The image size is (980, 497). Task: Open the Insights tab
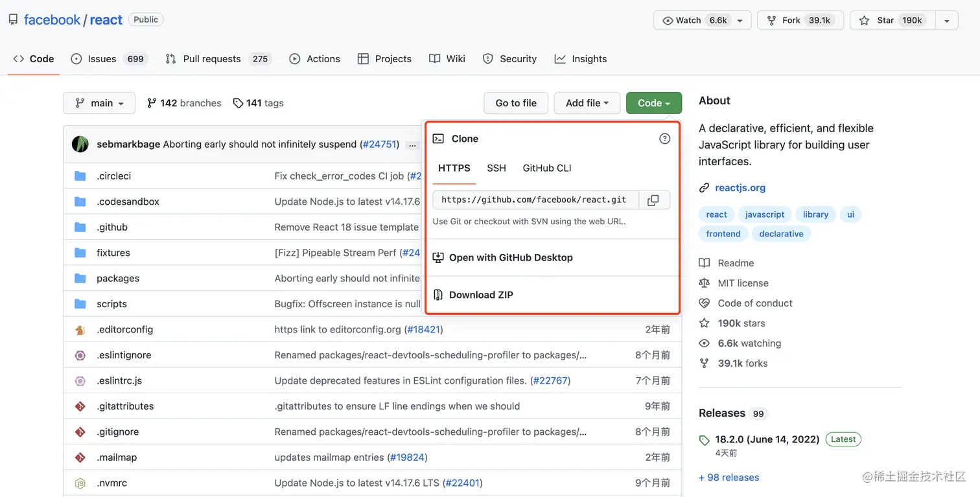[581, 59]
